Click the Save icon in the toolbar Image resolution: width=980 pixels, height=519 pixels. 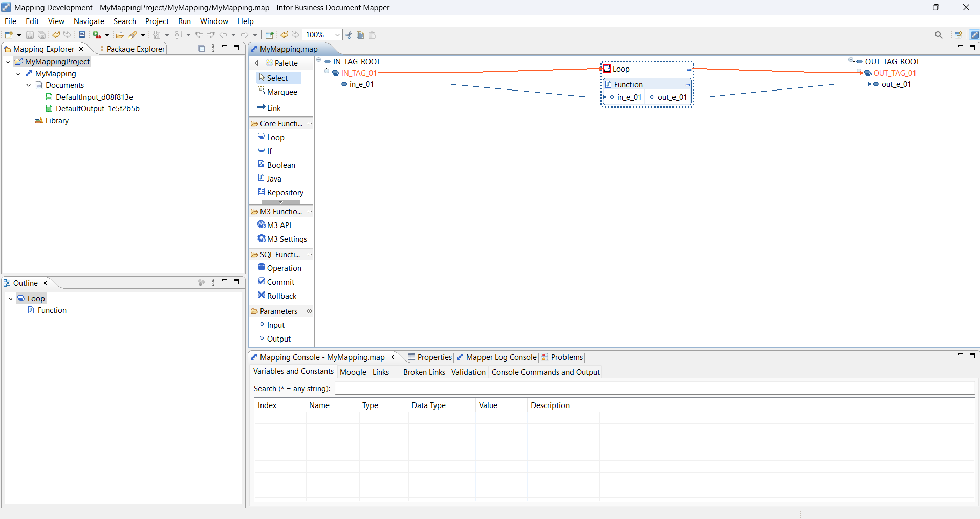pyautogui.click(x=29, y=34)
